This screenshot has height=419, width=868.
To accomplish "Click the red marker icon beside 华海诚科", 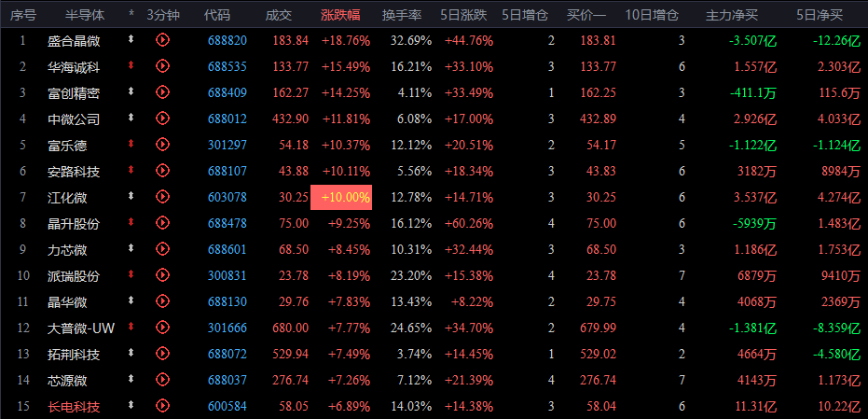I will coord(131,65).
